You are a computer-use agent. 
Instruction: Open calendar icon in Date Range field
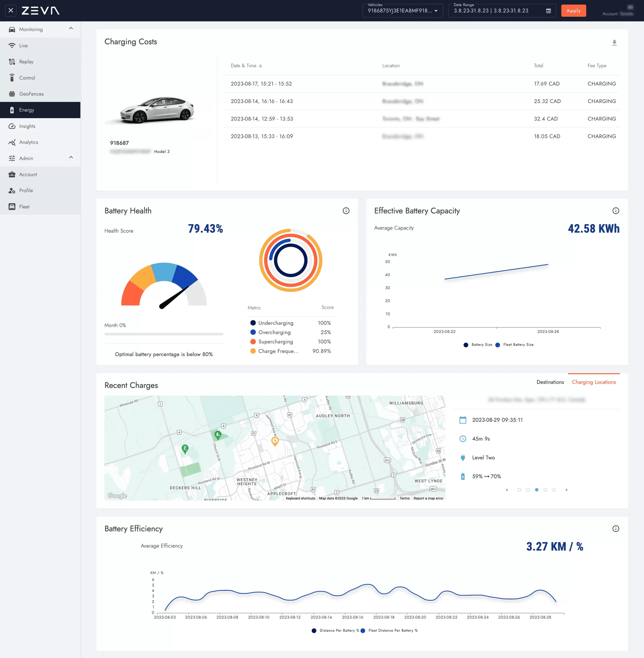pos(548,11)
